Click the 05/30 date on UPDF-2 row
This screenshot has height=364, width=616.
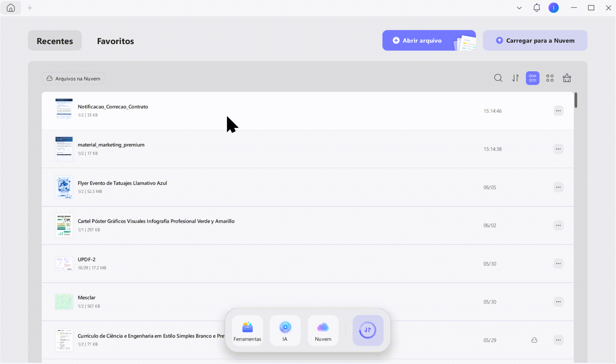click(490, 264)
